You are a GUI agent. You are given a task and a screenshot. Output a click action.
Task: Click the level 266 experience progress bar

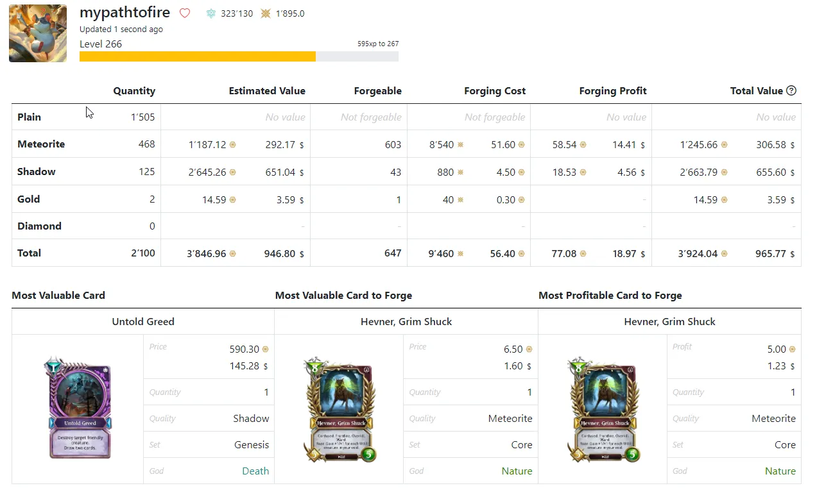pos(239,56)
